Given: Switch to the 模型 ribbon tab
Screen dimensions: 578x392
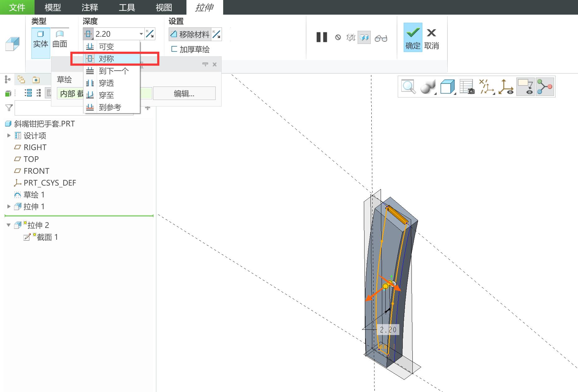Looking at the screenshot, I should [53, 7].
